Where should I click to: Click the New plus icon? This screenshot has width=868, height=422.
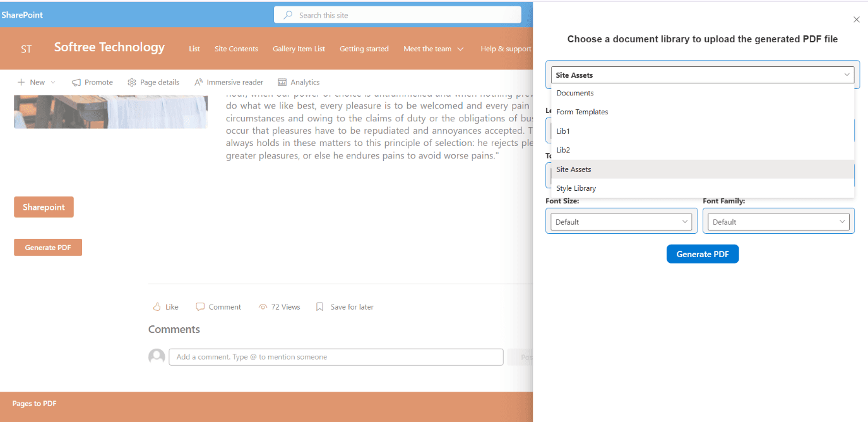click(x=21, y=82)
